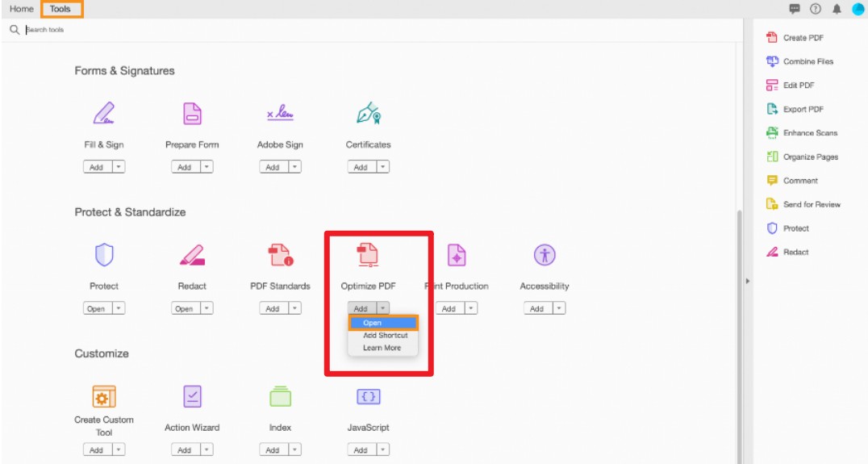Click the Search tools input field
Screen dimensions: 868x464
382,30
